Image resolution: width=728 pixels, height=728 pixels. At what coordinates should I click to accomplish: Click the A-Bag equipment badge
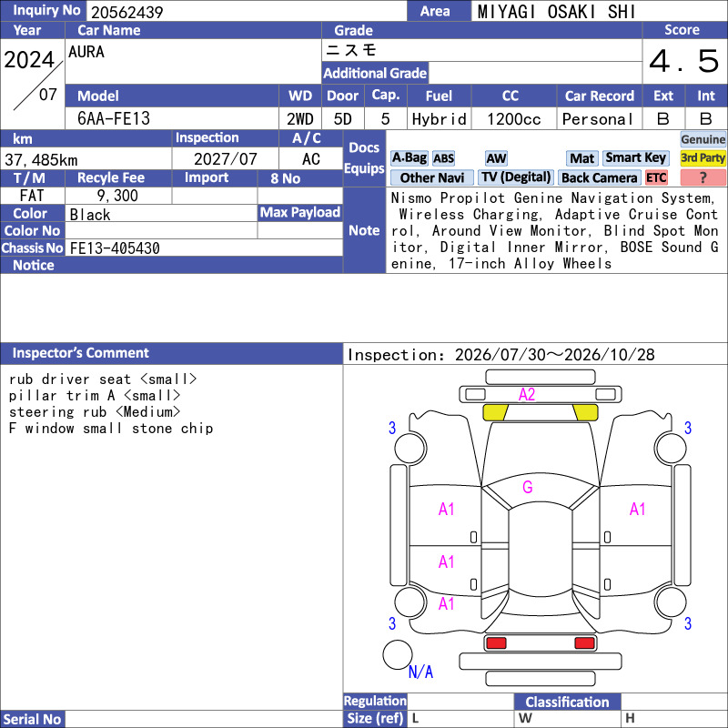[409, 158]
